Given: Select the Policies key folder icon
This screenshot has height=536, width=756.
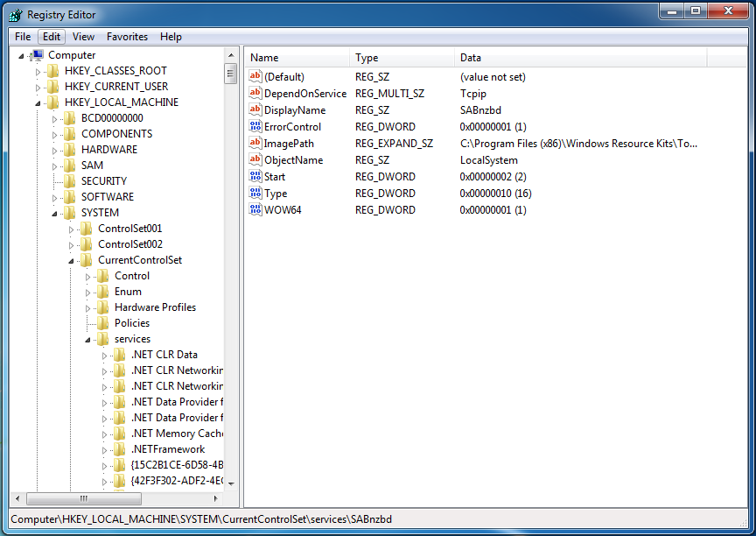Looking at the screenshot, I should click(103, 323).
